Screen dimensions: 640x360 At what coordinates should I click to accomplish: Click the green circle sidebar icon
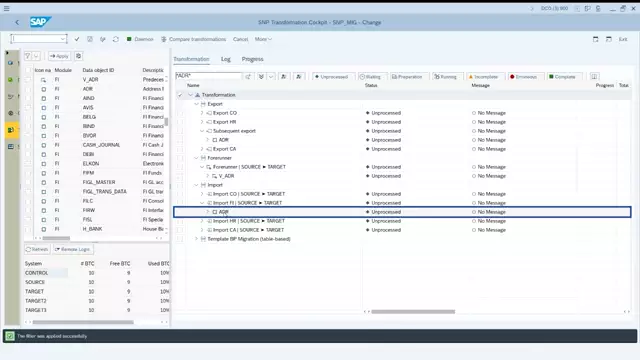pos(11,80)
